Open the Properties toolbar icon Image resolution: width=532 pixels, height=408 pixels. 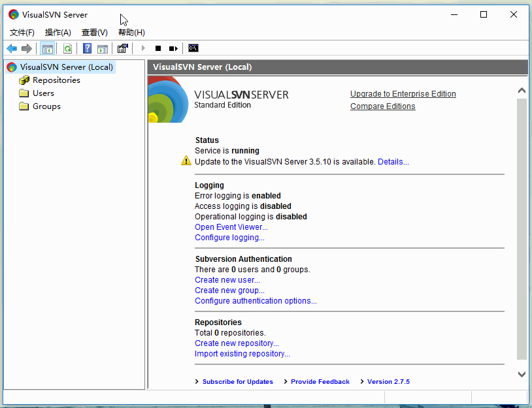pos(122,48)
